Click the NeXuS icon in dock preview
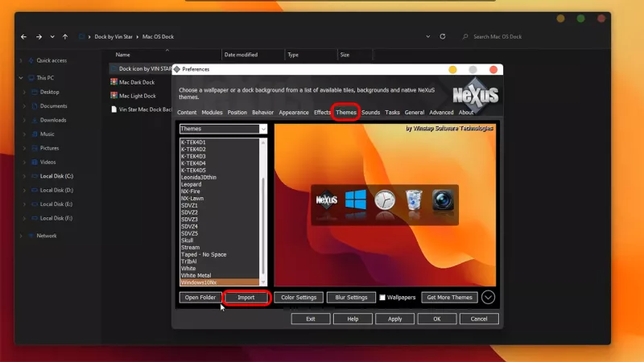 tap(327, 200)
